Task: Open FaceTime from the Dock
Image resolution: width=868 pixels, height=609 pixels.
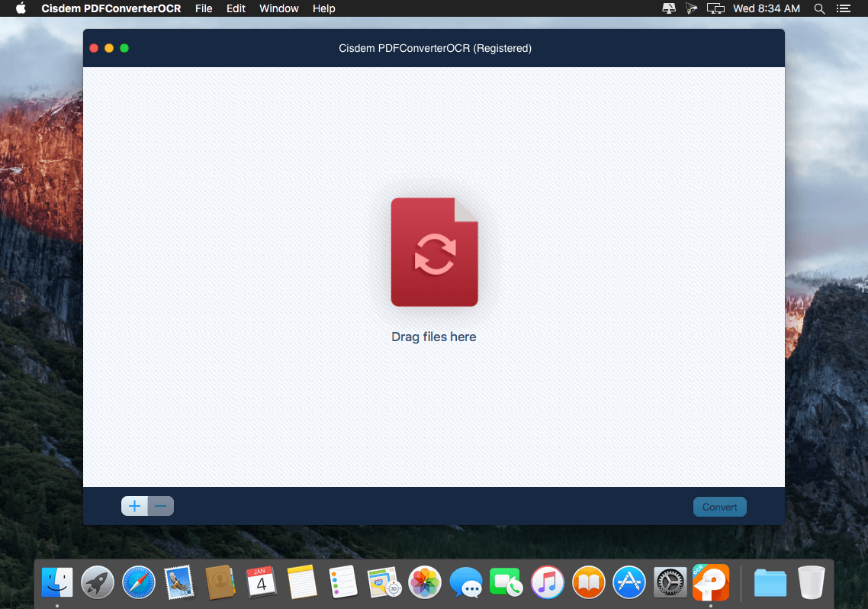Action: (x=506, y=582)
